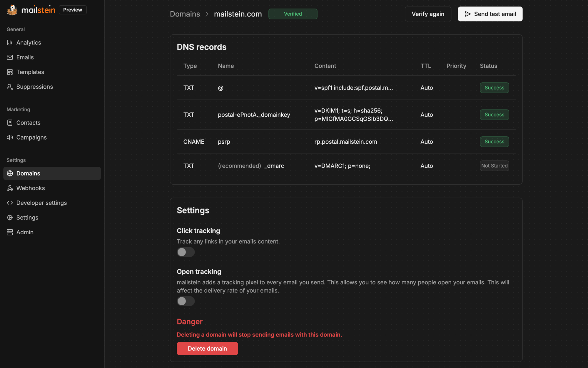Image resolution: width=588 pixels, height=368 pixels.
Task: Click the rp.postal.mailstein.com content
Action: click(346, 142)
